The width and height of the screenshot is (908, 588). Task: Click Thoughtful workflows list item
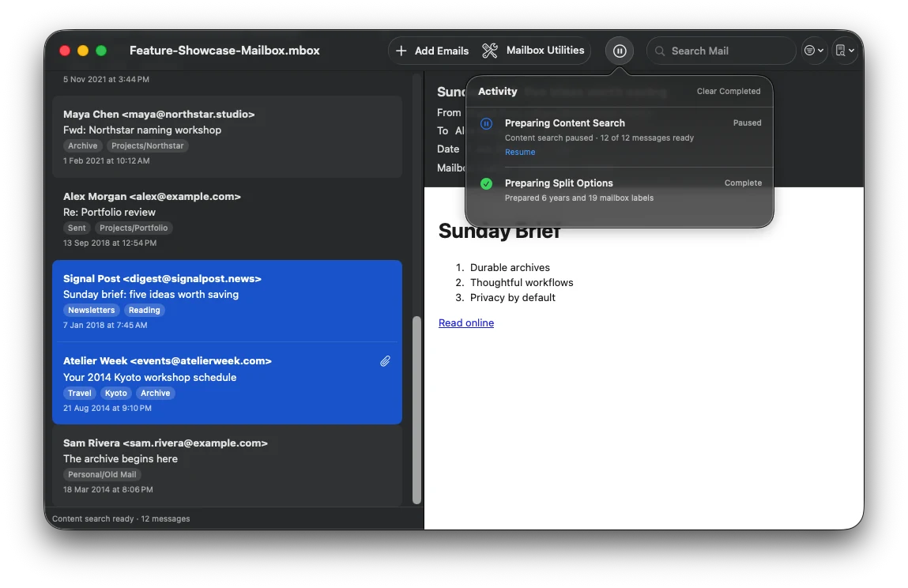coord(522,283)
